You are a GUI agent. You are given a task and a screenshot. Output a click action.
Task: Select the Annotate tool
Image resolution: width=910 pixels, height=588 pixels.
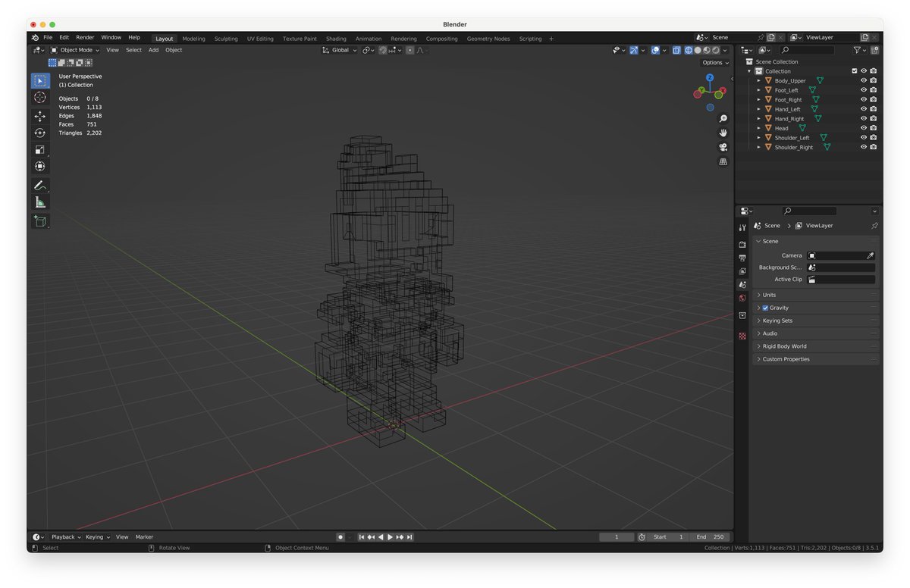click(x=40, y=186)
